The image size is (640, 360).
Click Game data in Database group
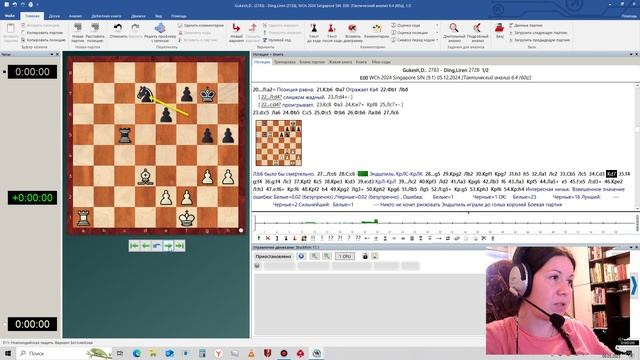(x=525, y=25)
